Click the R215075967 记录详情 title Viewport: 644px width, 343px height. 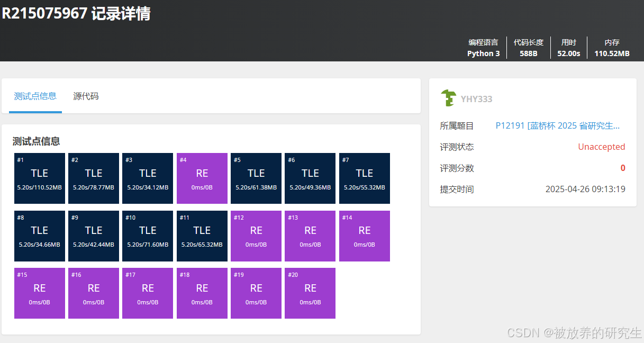[77, 13]
